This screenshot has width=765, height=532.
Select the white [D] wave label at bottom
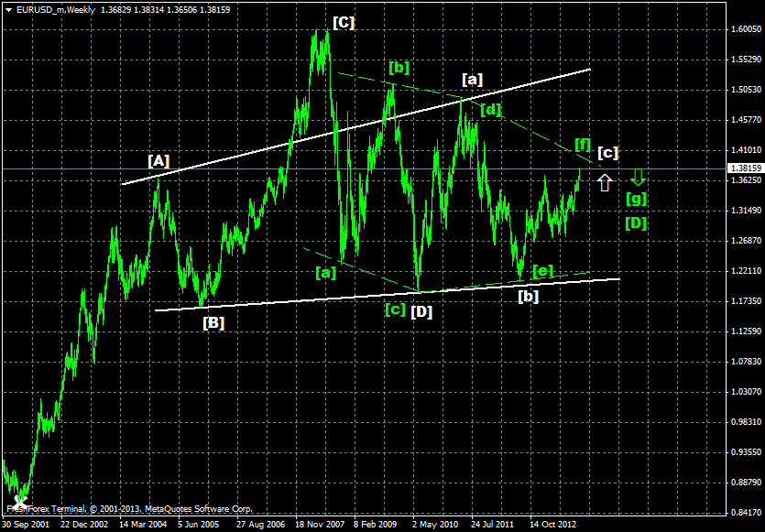tap(421, 311)
